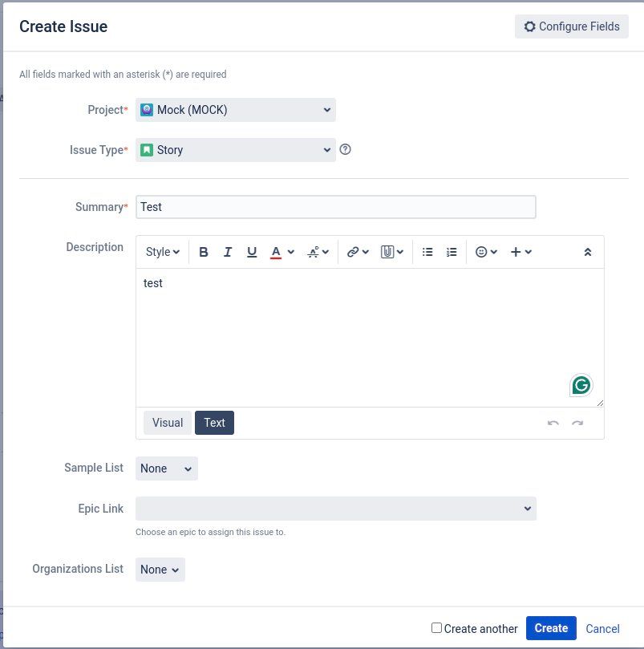This screenshot has height=649, width=644.
Task: Switch to the Visual editor tab
Action: coord(168,423)
